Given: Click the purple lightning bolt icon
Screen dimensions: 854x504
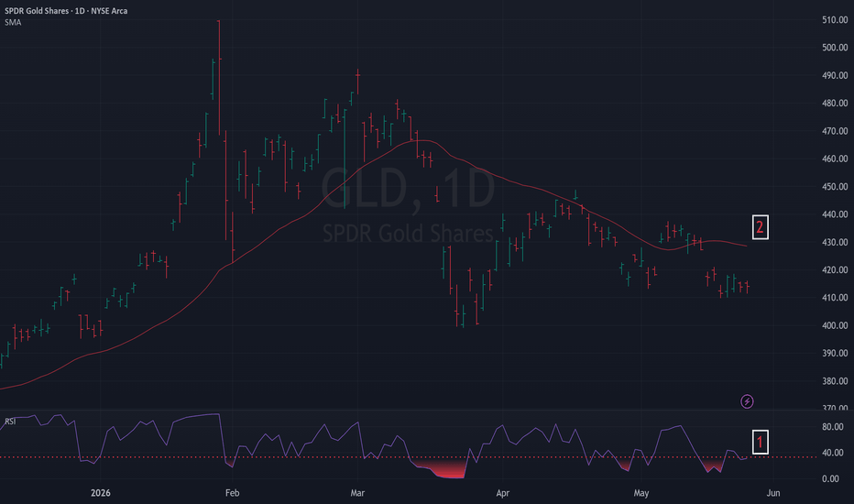Looking at the screenshot, I should [x=747, y=401].
